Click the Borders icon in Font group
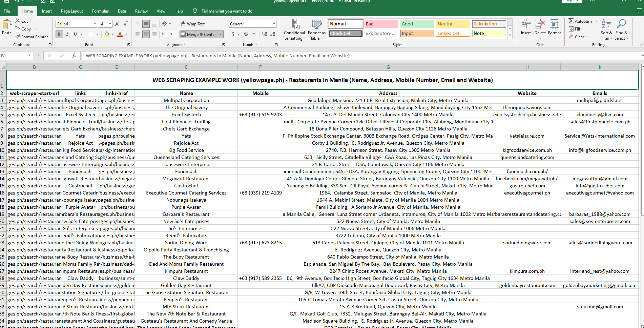The image size is (644, 328). 91,34
